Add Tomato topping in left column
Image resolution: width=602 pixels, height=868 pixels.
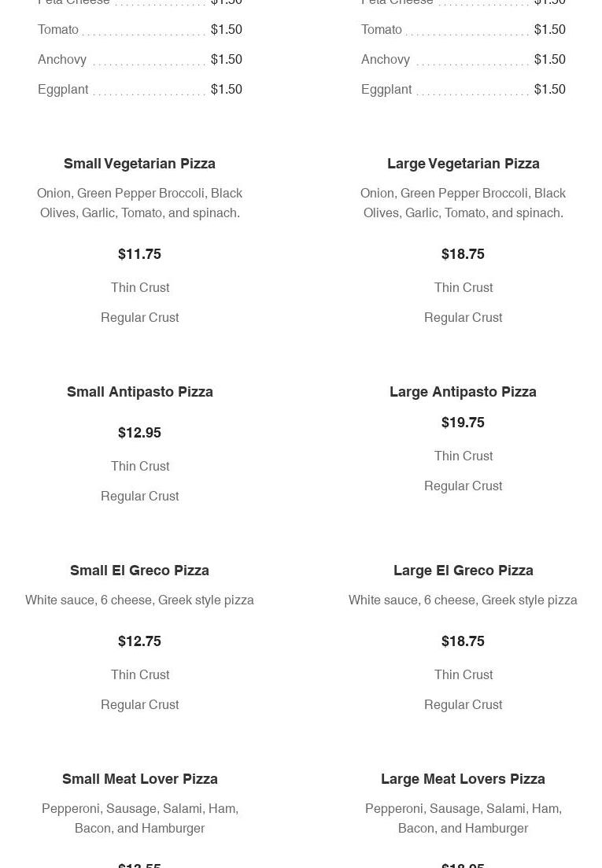58,30
